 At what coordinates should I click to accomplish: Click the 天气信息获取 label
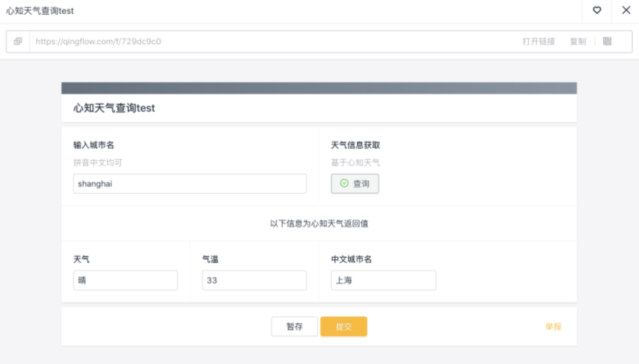[355, 145]
